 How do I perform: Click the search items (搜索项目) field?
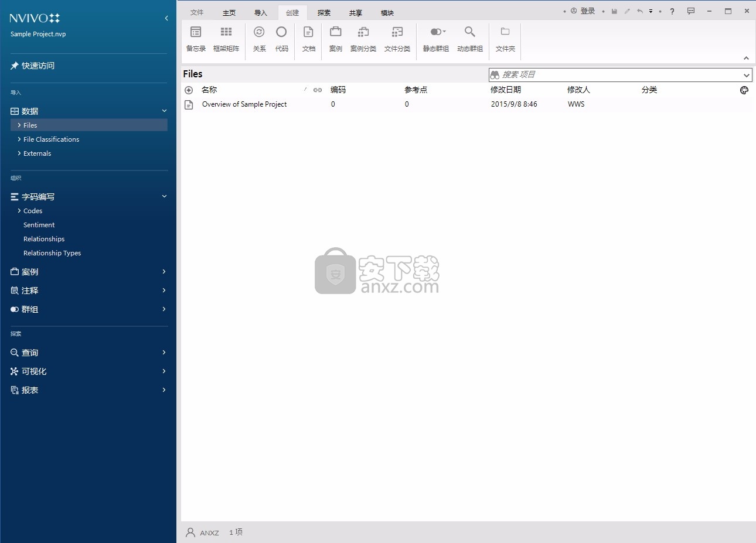point(620,75)
